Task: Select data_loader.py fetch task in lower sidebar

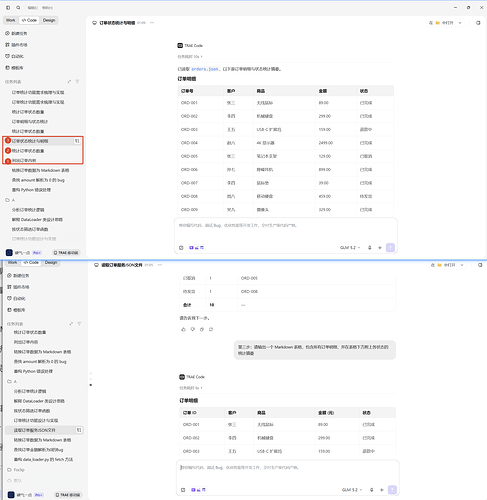Action: click(43, 459)
